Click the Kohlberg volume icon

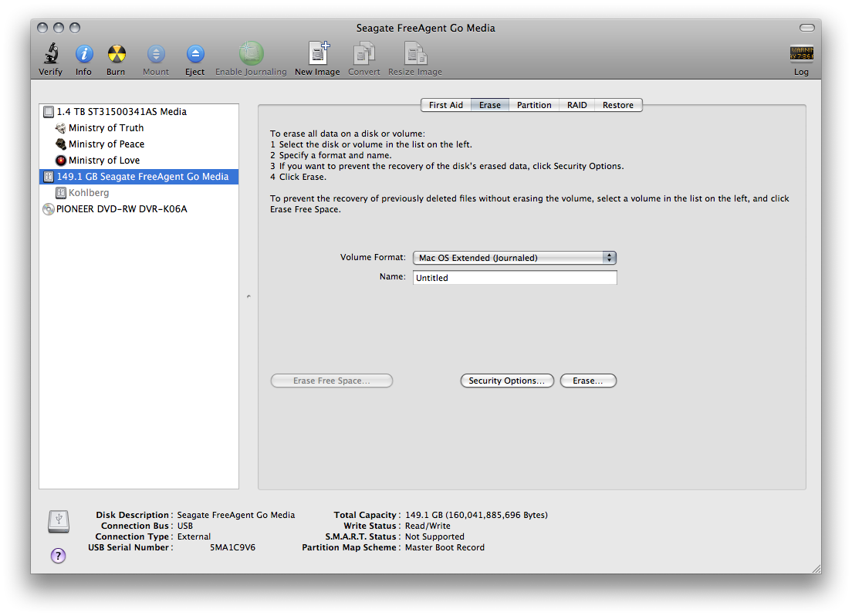pyautogui.click(x=61, y=193)
